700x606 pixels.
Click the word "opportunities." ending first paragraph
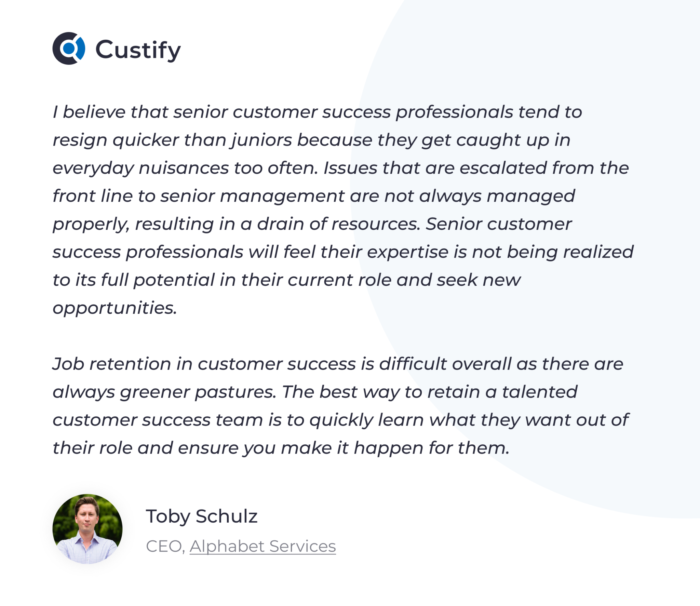coord(115,309)
